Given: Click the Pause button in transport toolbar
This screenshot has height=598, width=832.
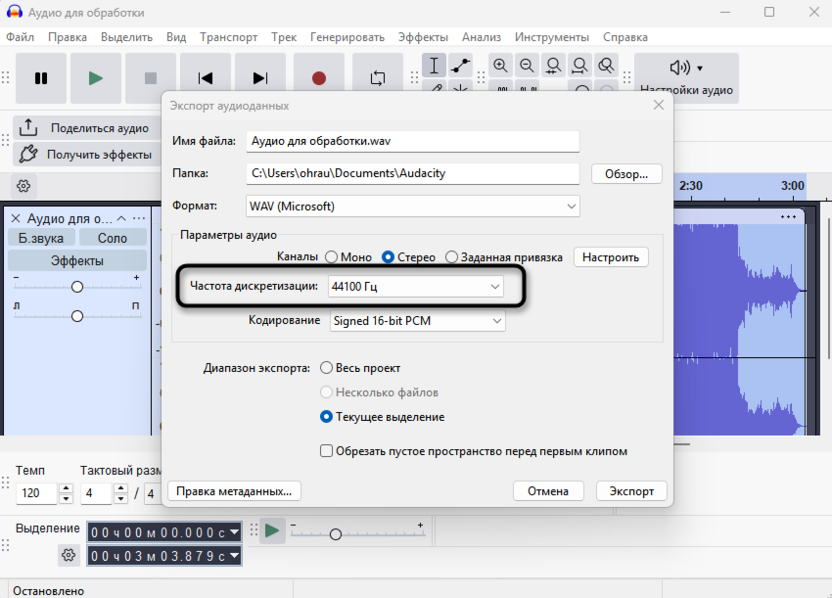Looking at the screenshot, I should 41,78.
